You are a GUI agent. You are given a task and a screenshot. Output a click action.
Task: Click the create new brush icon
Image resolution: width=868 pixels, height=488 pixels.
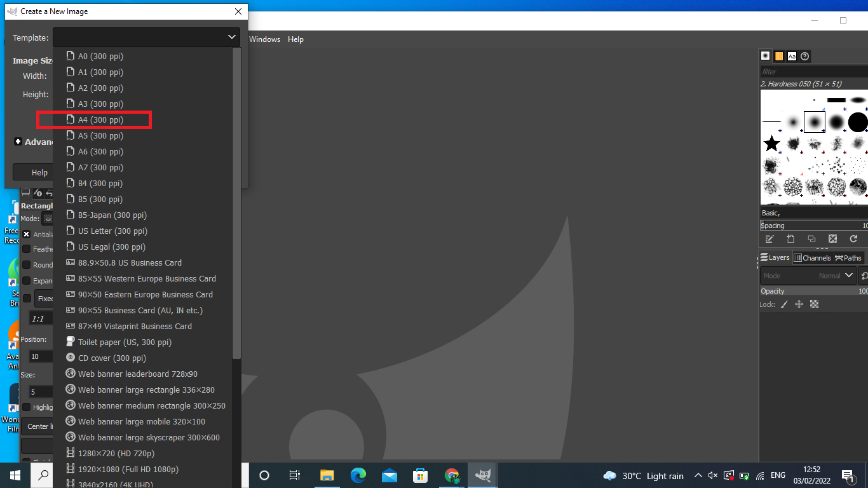click(790, 239)
